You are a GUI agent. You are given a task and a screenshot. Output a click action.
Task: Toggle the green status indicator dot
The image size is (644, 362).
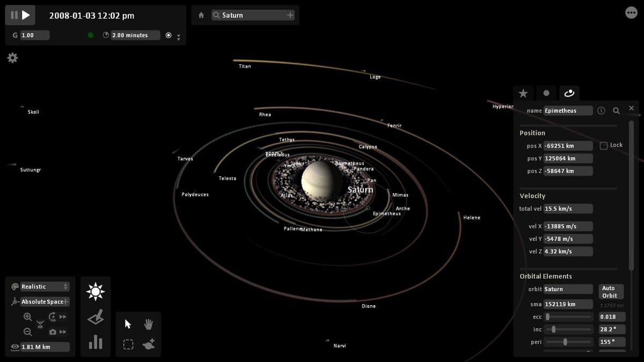pos(90,35)
